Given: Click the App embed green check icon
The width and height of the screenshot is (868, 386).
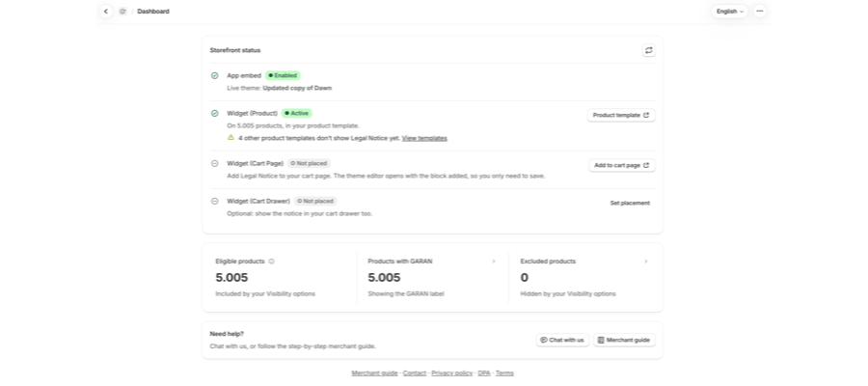Looking at the screenshot, I should [215, 76].
